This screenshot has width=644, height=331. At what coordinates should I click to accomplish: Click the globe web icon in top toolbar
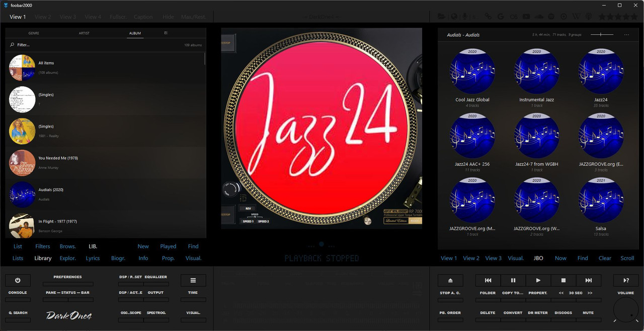click(x=454, y=17)
